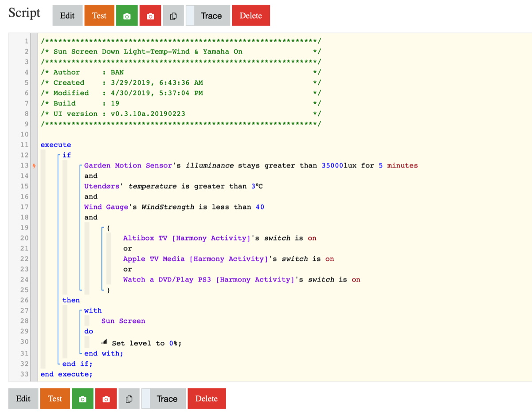The width and height of the screenshot is (532, 415).
Task: Click the 'Utendørs' device name
Action: click(102, 186)
